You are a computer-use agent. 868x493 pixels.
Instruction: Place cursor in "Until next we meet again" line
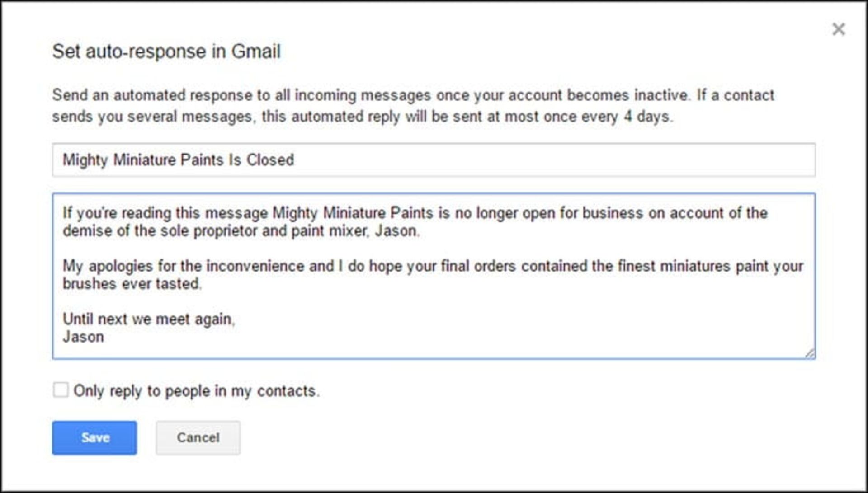point(148,319)
